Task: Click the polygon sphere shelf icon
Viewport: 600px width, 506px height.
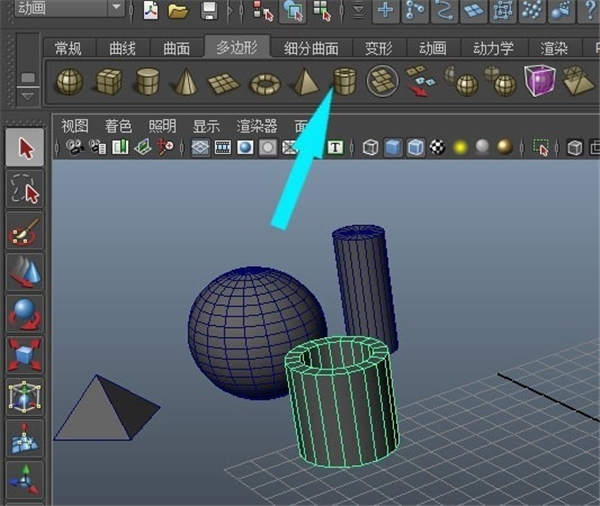Action: [x=68, y=81]
